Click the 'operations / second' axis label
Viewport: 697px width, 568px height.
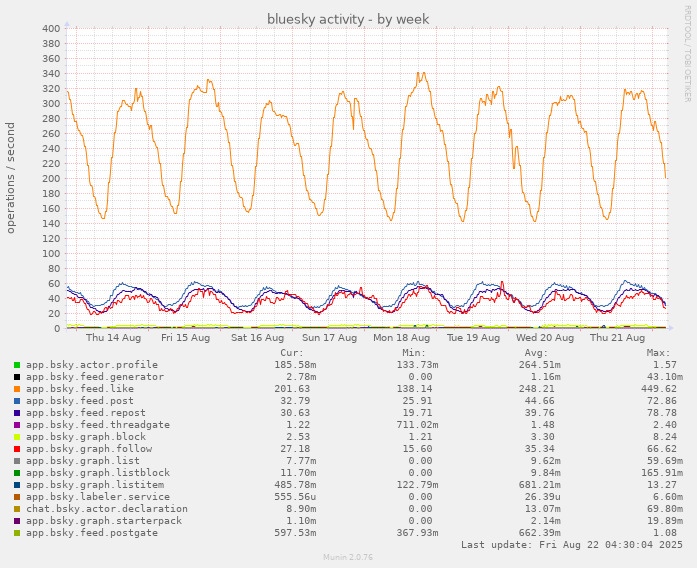click(10, 178)
